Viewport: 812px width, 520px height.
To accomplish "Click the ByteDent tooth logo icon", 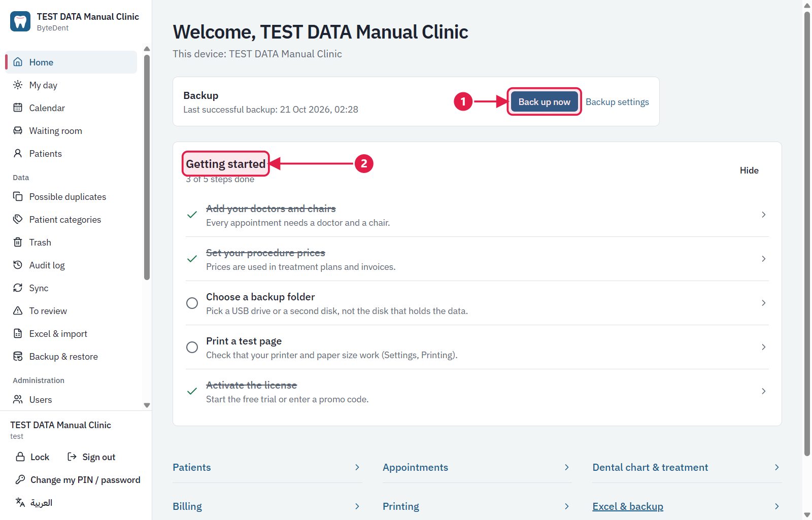I will [20, 21].
